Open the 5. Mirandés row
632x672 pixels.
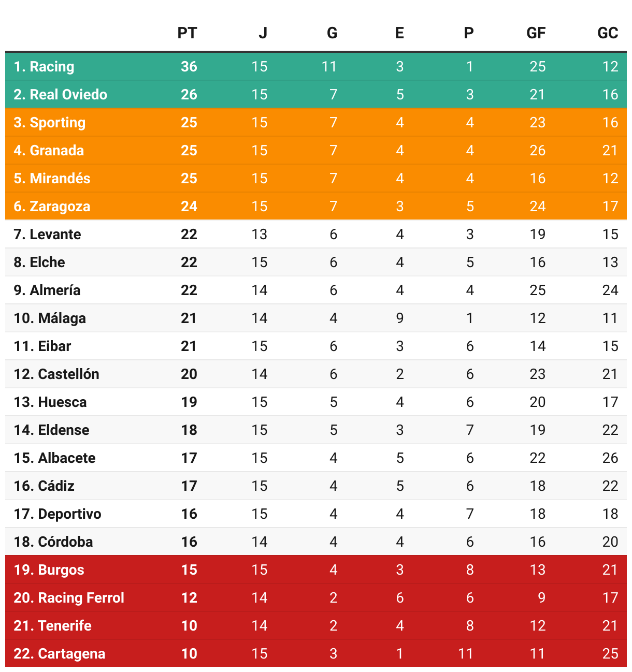tap(316, 178)
